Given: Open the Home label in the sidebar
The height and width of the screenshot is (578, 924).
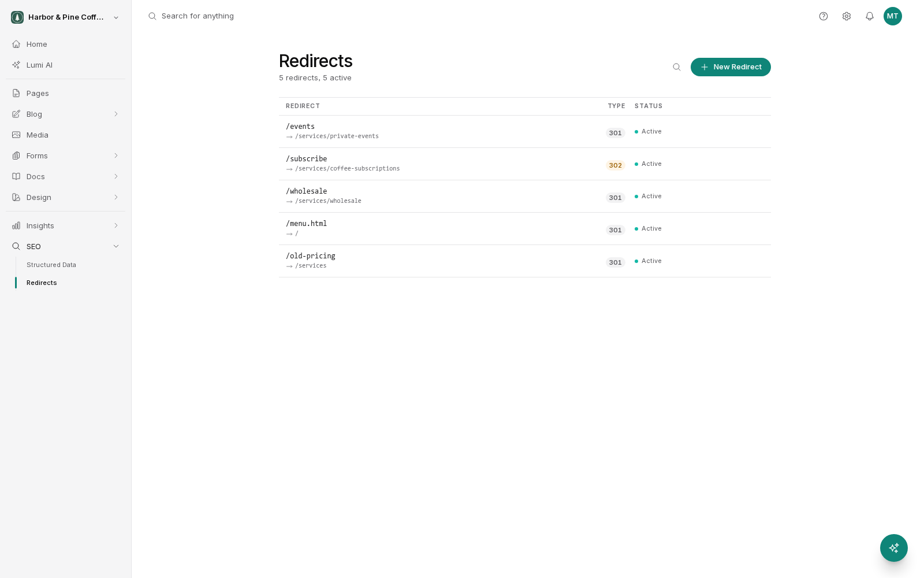Looking at the screenshot, I should [37, 44].
